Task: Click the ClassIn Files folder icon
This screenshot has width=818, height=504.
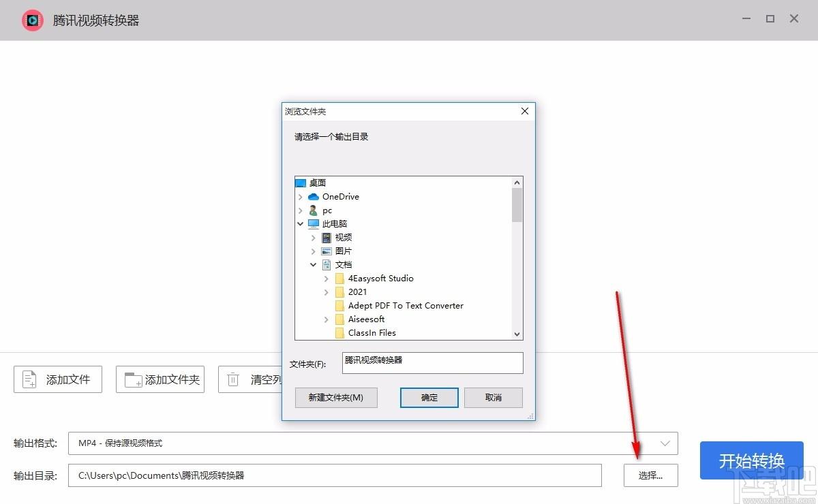Action: (x=339, y=333)
